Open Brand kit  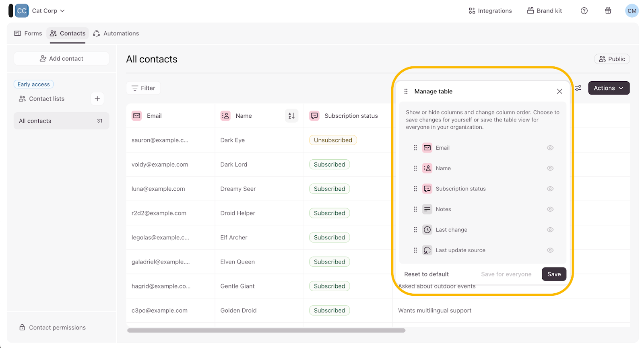tap(544, 11)
